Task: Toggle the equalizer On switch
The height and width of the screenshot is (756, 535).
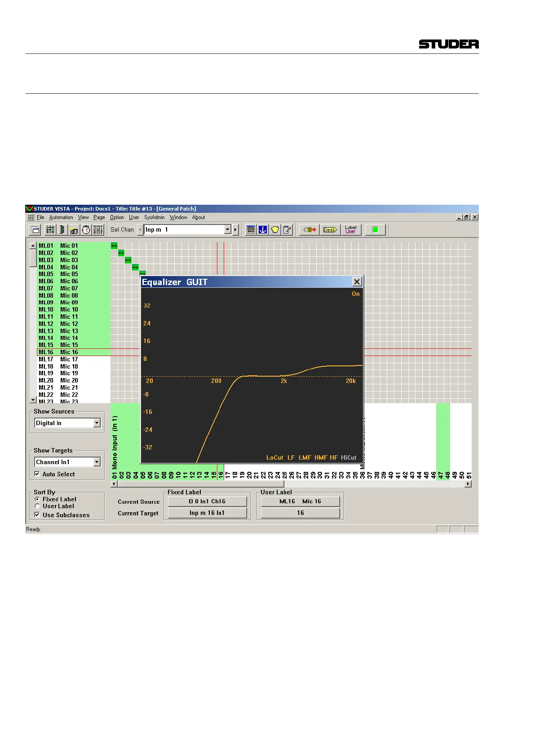Action: (x=356, y=294)
